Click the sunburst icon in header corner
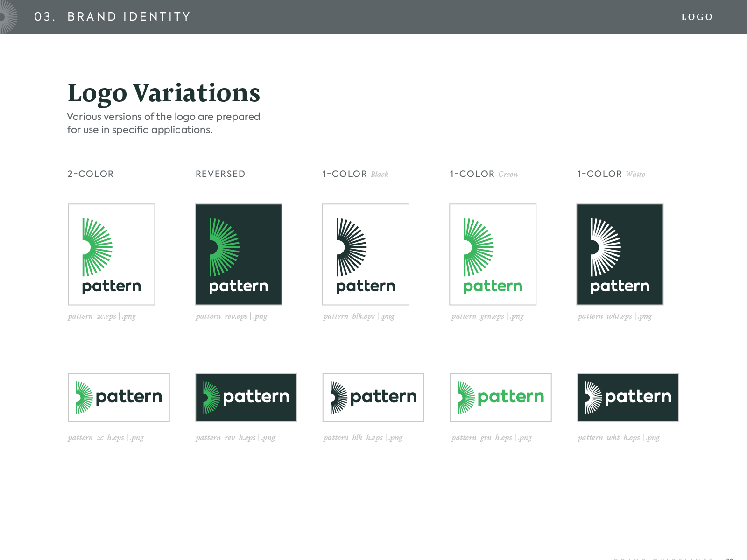747x560 pixels. point(8,17)
